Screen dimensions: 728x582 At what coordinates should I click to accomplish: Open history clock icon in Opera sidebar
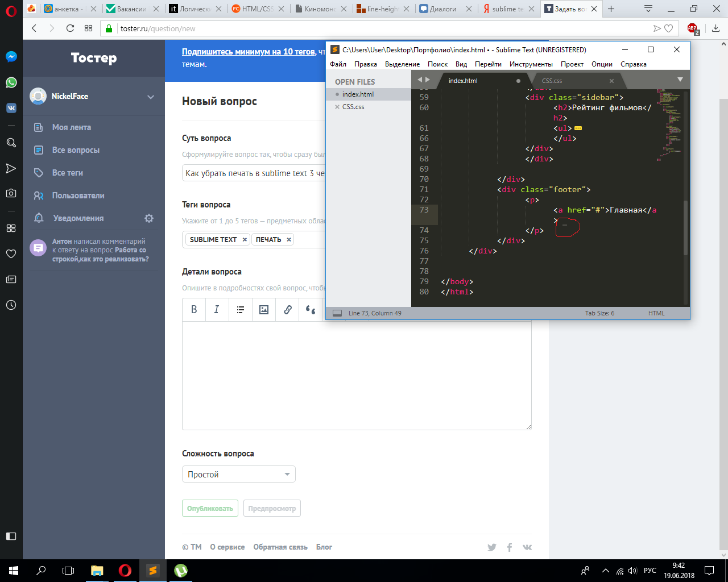pyautogui.click(x=11, y=305)
